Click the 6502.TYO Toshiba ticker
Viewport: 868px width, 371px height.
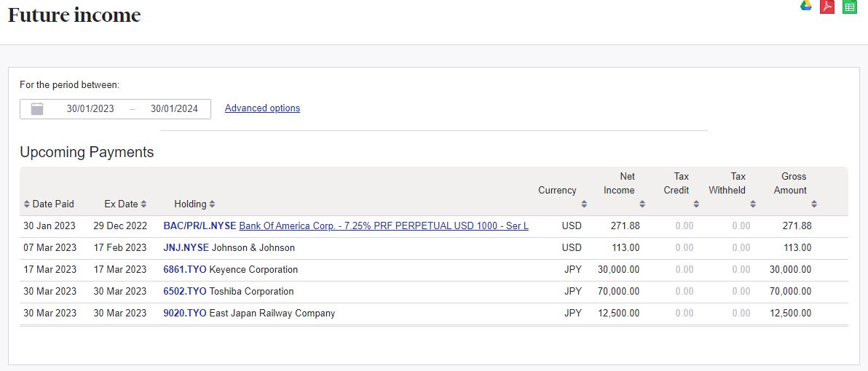185,292
